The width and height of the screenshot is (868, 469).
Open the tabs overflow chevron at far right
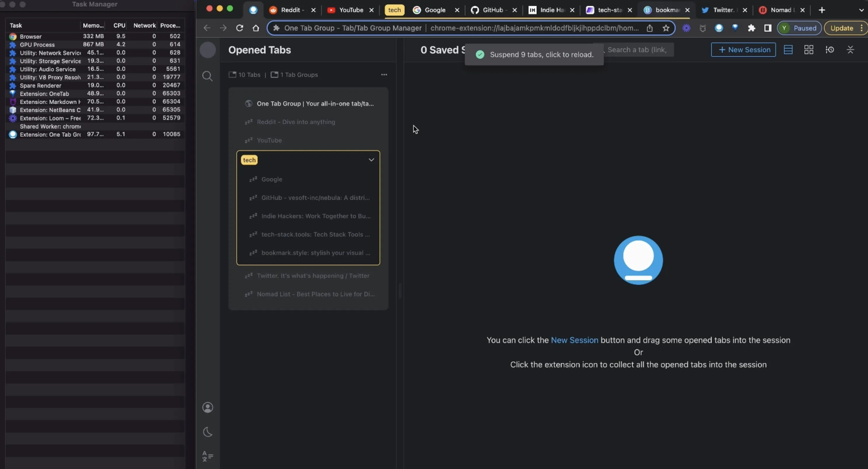[861, 10]
